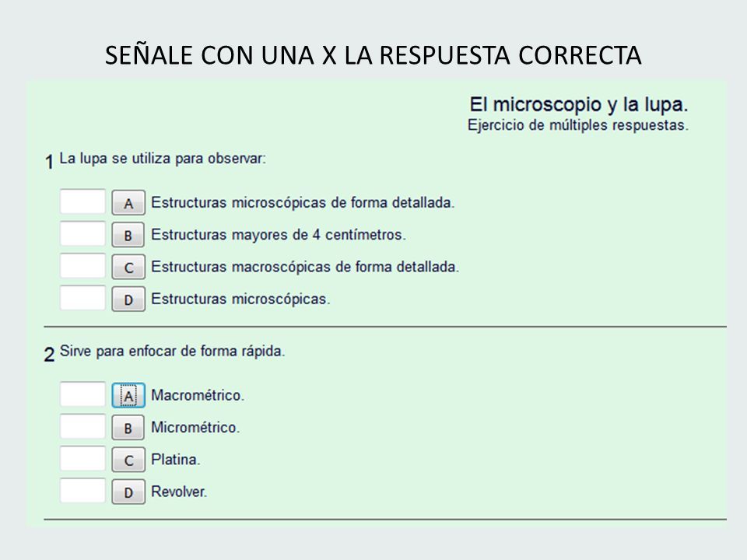Image resolution: width=747 pixels, height=560 pixels.
Task: Click answer box beside 'Estructuras microscópicas de forma detallada'
Action: 82,202
